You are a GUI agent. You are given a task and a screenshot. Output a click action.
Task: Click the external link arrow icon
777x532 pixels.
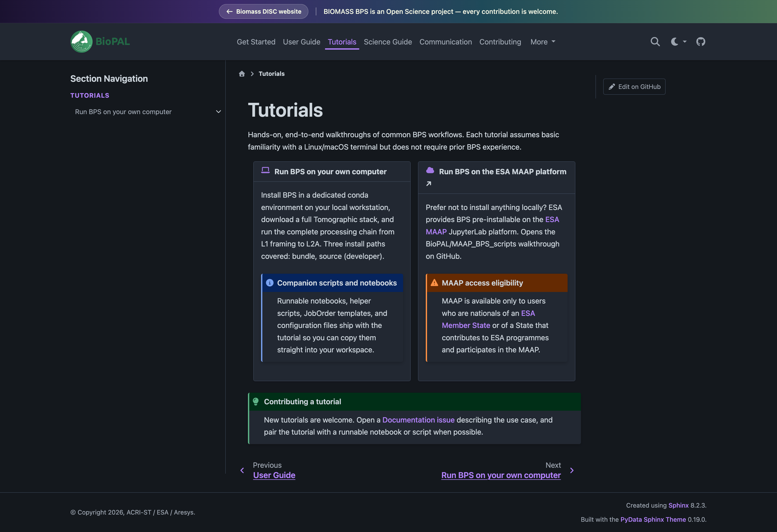click(x=429, y=184)
